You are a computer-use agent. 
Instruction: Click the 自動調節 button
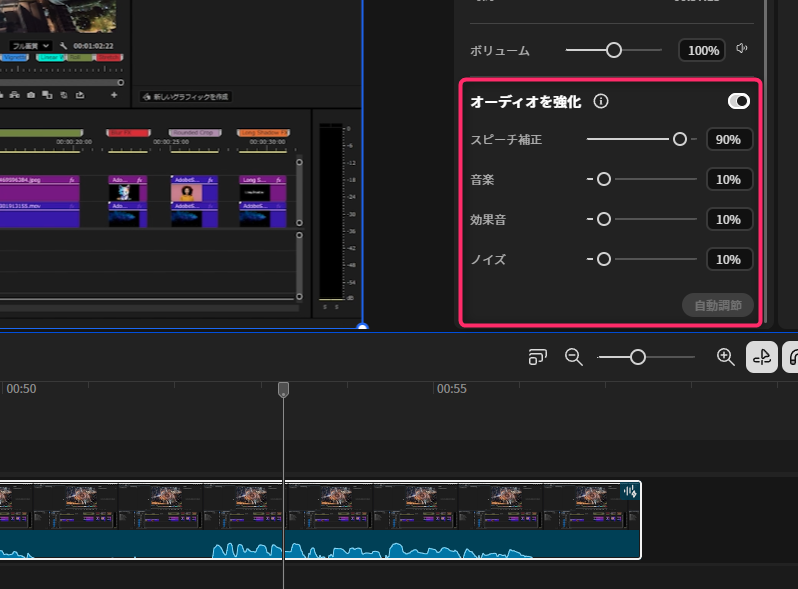click(x=717, y=305)
